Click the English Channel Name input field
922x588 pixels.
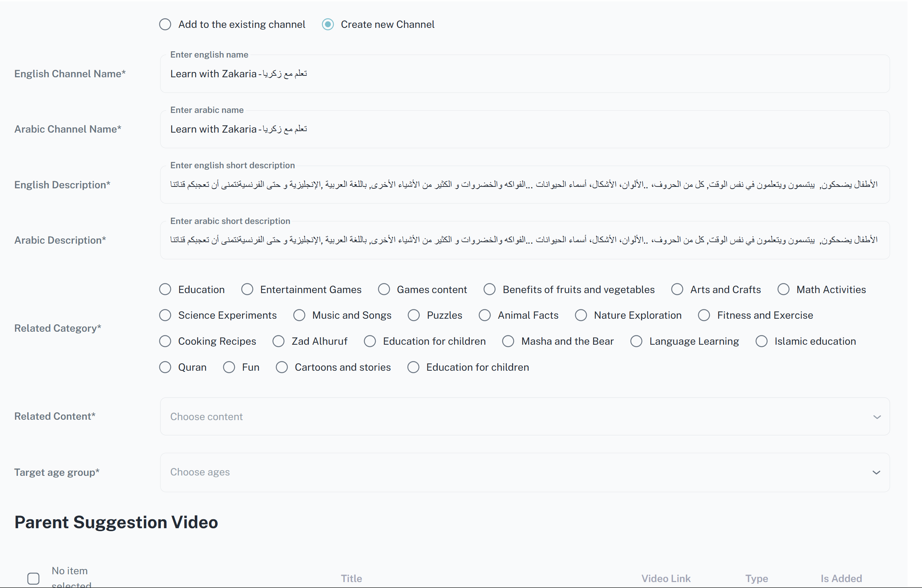point(525,74)
